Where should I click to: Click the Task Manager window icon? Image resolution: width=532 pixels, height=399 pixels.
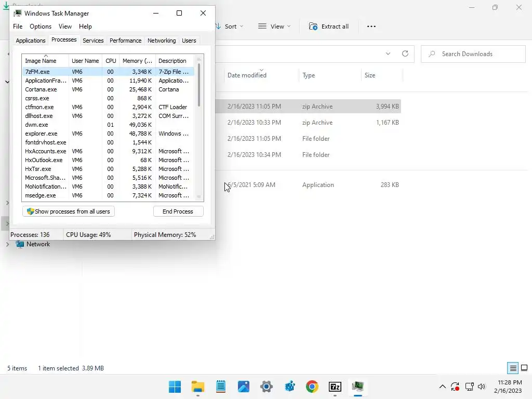(18, 13)
